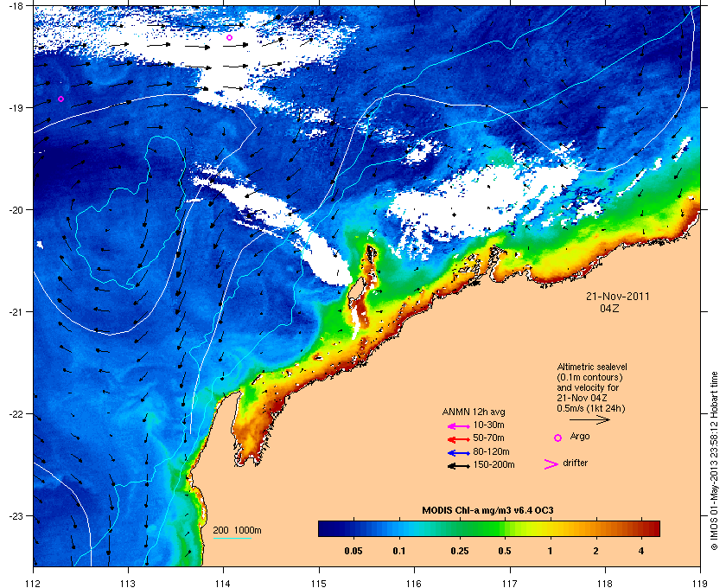Click the magenta drifter legend symbol
Image resolution: width=726 pixels, height=588 pixels.
[551, 464]
